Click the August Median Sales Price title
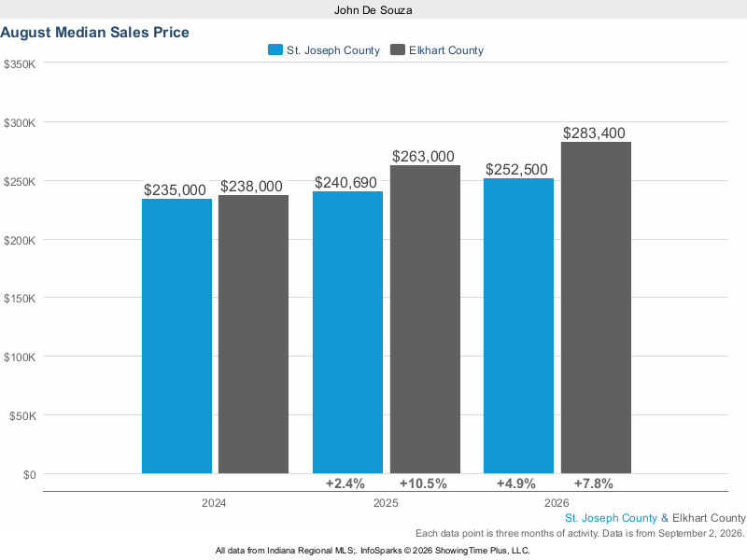 point(95,33)
